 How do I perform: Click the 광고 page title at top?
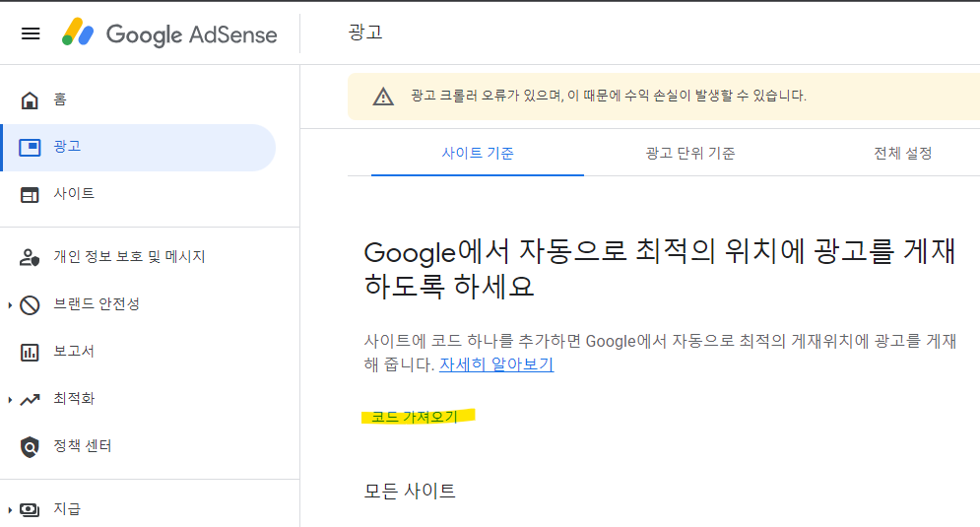(x=365, y=33)
